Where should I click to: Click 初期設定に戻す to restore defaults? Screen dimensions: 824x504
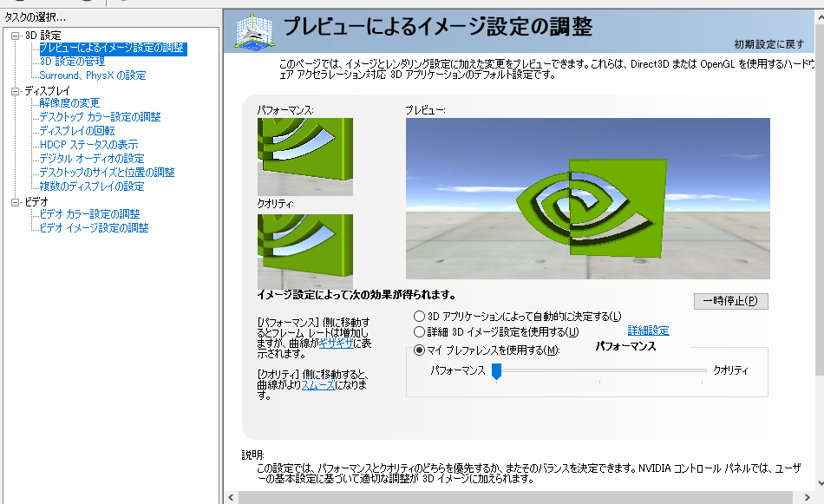pyautogui.click(x=768, y=44)
